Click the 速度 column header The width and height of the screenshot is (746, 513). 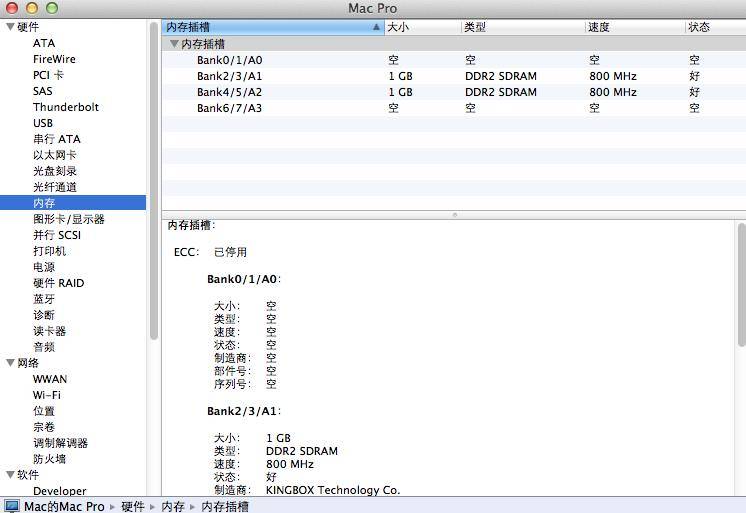pos(634,27)
